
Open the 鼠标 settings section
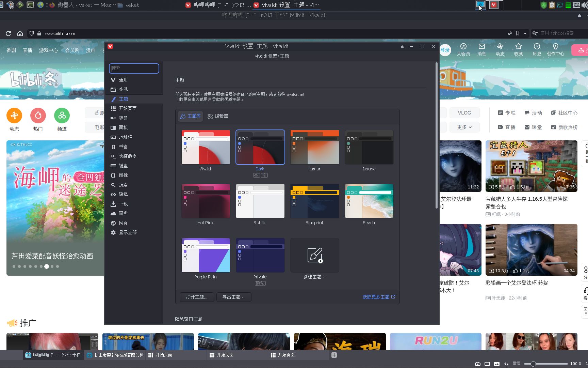point(134,175)
